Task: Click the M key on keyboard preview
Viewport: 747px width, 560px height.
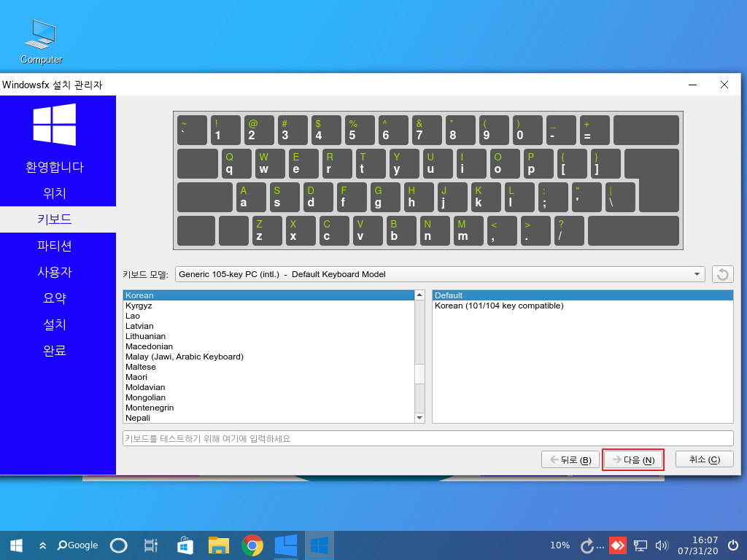Action: pyautogui.click(x=469, y=231)
